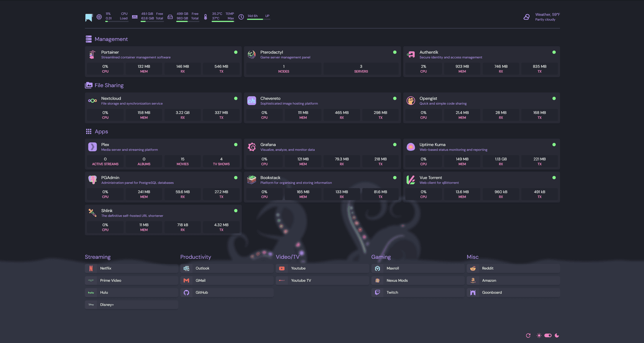This screenshot has width=644, height=343.
Task: Collapse the Misc bookmarks group
Action: pos(473,257)
